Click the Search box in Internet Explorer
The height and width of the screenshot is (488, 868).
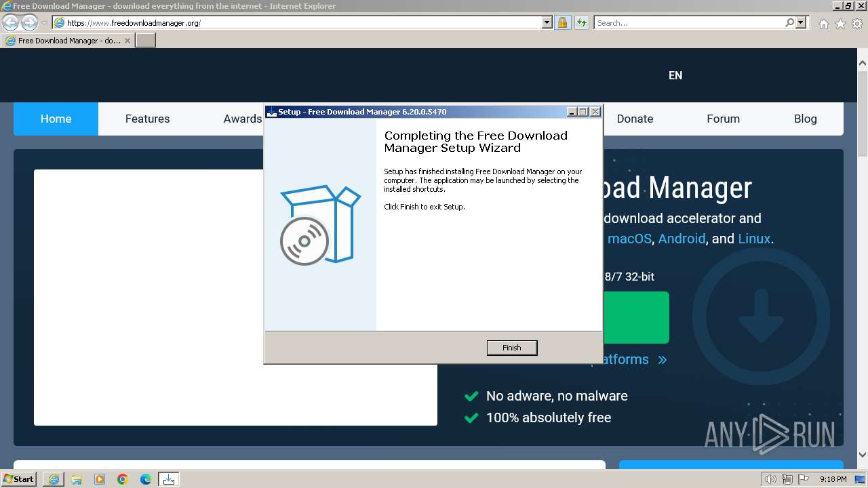(x=688, y=22)
